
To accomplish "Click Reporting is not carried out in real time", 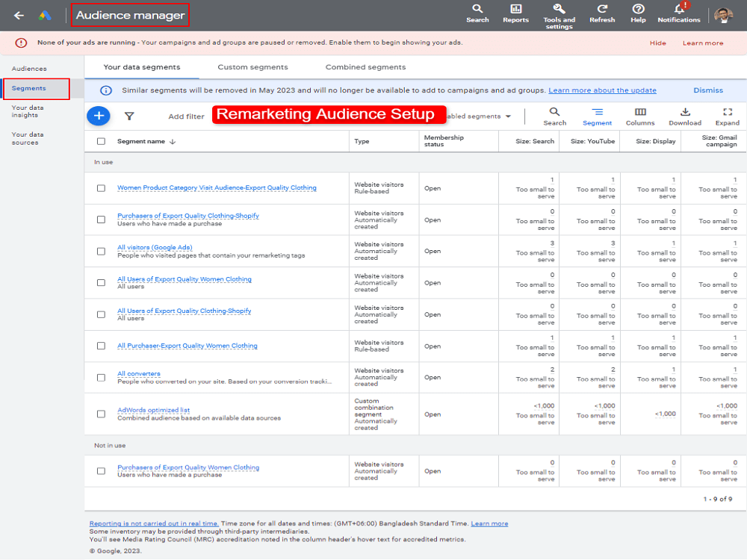I will point(154,523).
